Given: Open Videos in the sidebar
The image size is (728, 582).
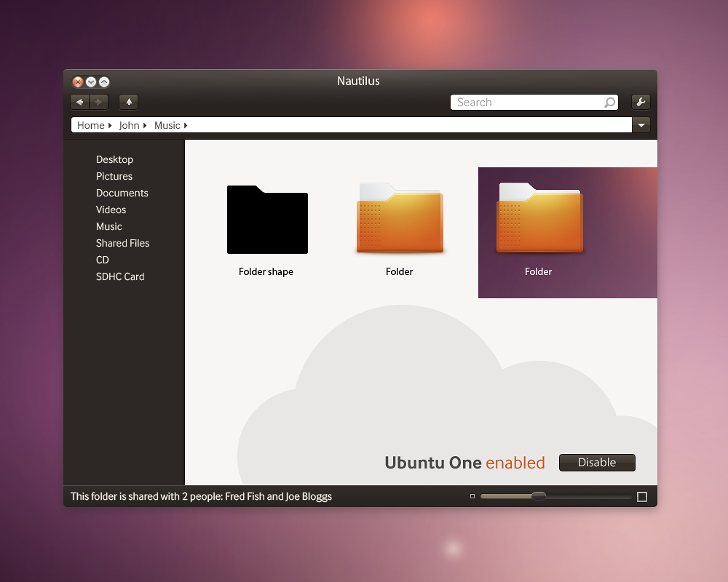Looking at the screenshot, I should click(x=111, y=210).
